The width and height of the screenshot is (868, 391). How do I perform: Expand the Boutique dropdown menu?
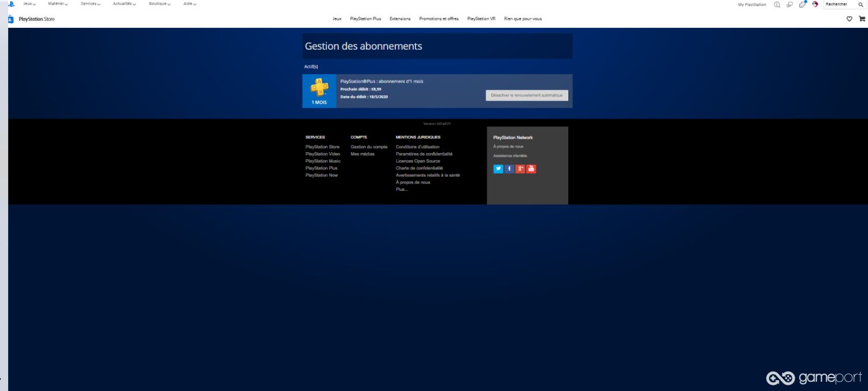click(160, 4)
